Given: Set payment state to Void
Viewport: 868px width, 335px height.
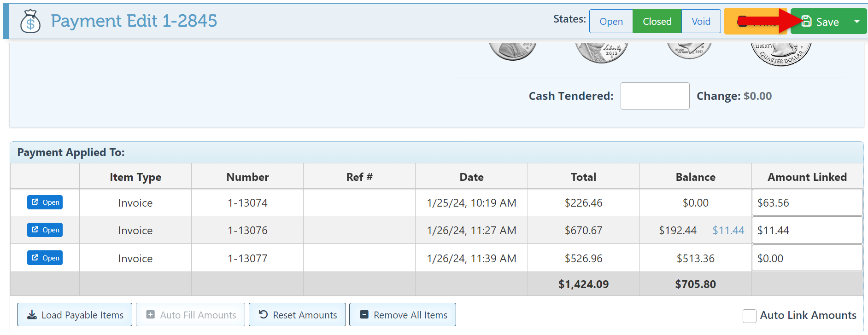Looking at the screenshot, I should point(701,22).
